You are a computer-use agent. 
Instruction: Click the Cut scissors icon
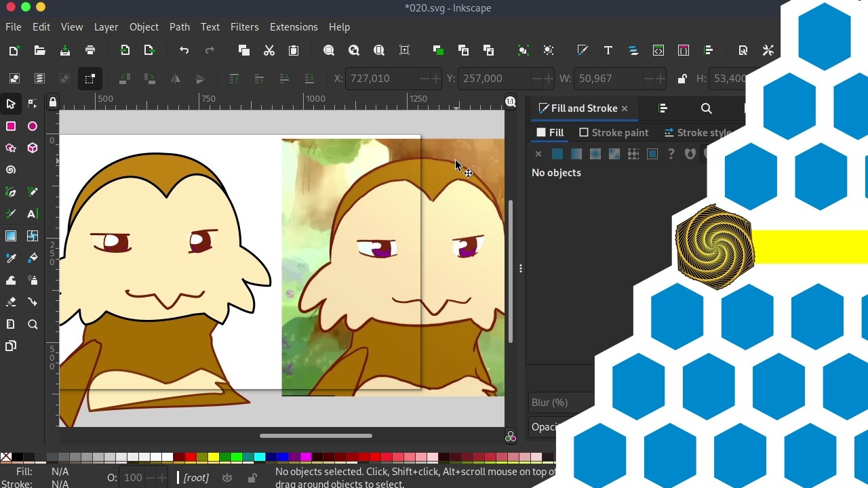point(269,50)
